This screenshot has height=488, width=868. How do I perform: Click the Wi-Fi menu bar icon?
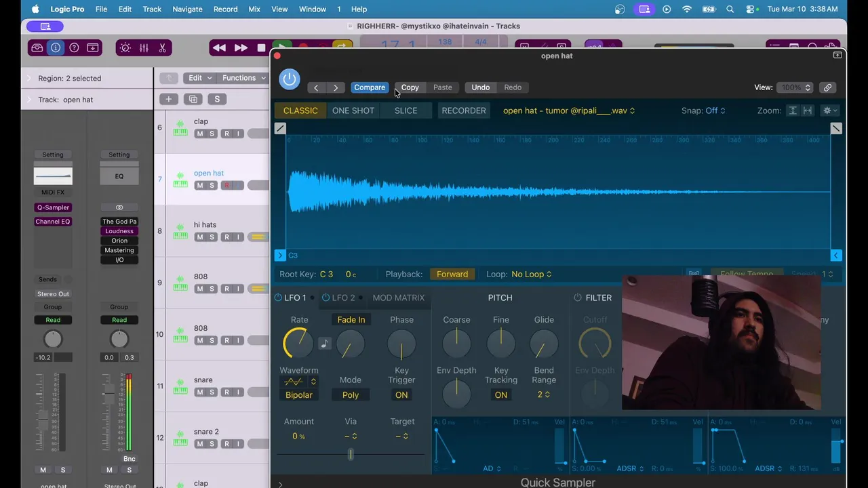pyautogui.click(x=687, y=9)
